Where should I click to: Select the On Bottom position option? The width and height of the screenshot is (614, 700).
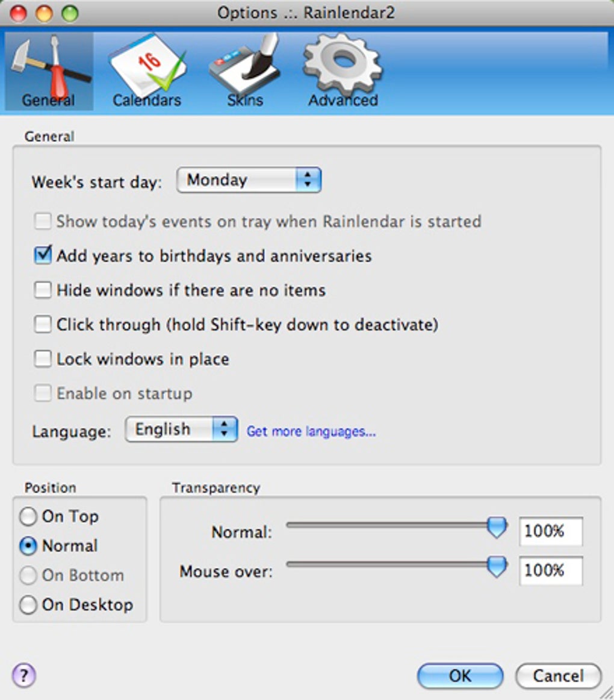28,575
